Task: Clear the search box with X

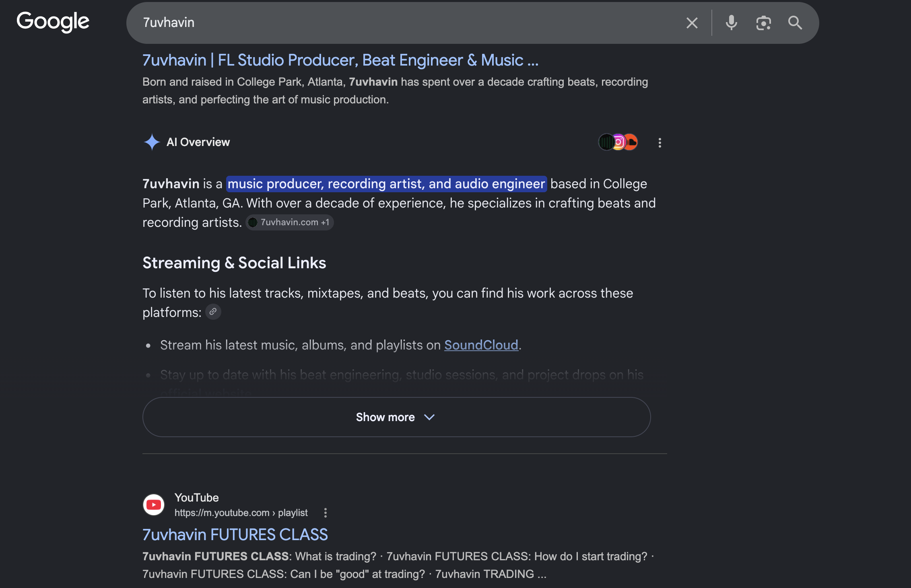Action: click(x=692, y=23)
